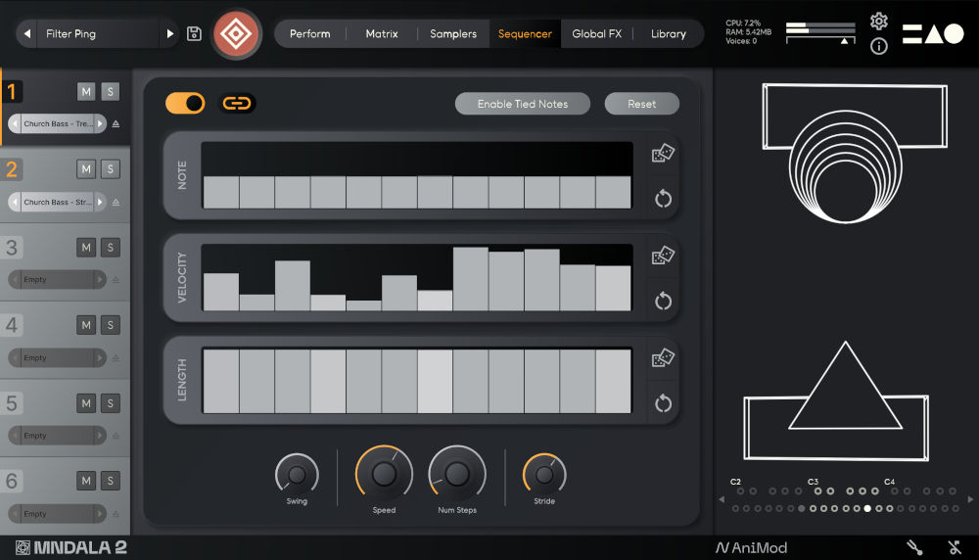Open settings with the gear icon
The height and width of the screenshot is (560, 979).
(x=878, y=22)
